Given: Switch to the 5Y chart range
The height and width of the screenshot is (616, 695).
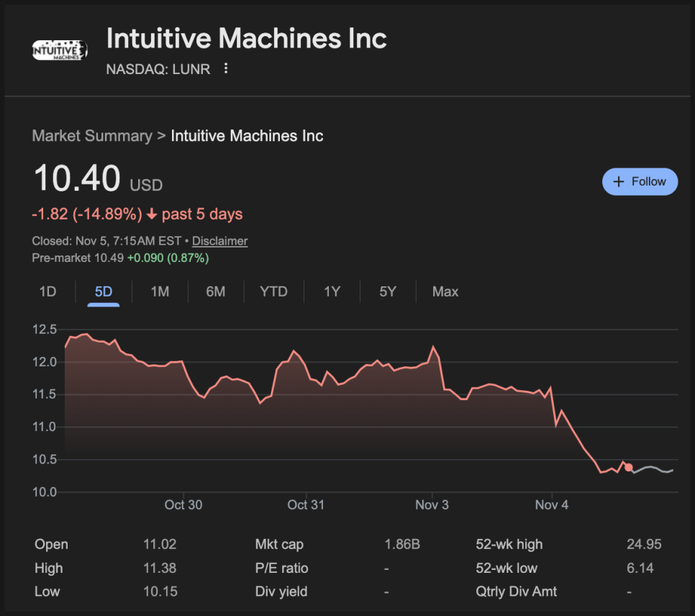Looking at the screenshot, I should (x=388, y=291).
